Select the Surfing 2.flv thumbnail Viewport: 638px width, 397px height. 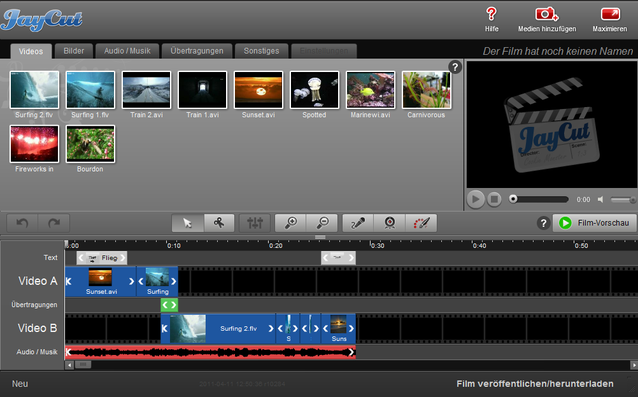pos(34,90)
